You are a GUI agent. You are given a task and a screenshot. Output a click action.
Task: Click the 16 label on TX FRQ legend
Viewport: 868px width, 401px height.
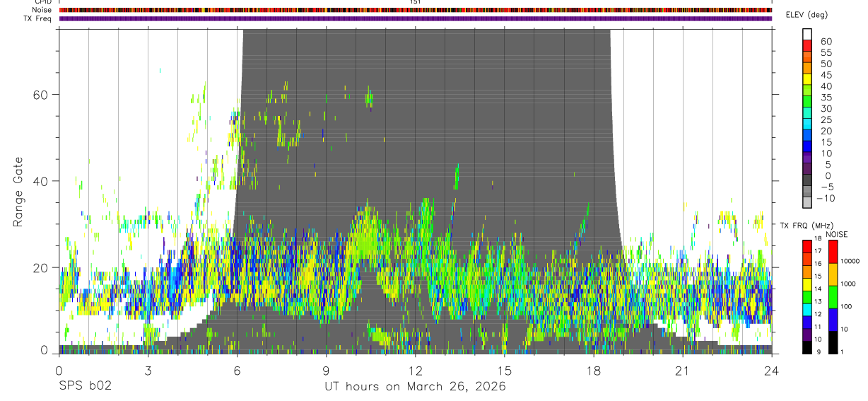tap(818, 264)
